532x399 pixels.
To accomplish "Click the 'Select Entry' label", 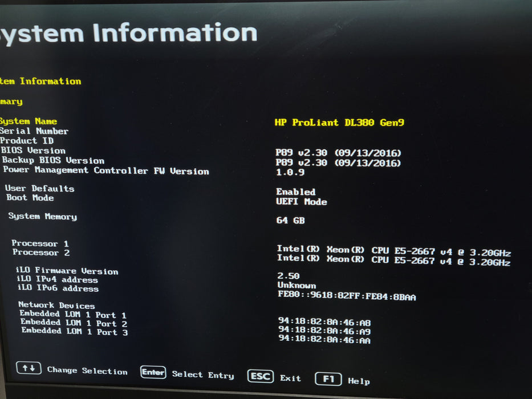I will click(203, 374).
